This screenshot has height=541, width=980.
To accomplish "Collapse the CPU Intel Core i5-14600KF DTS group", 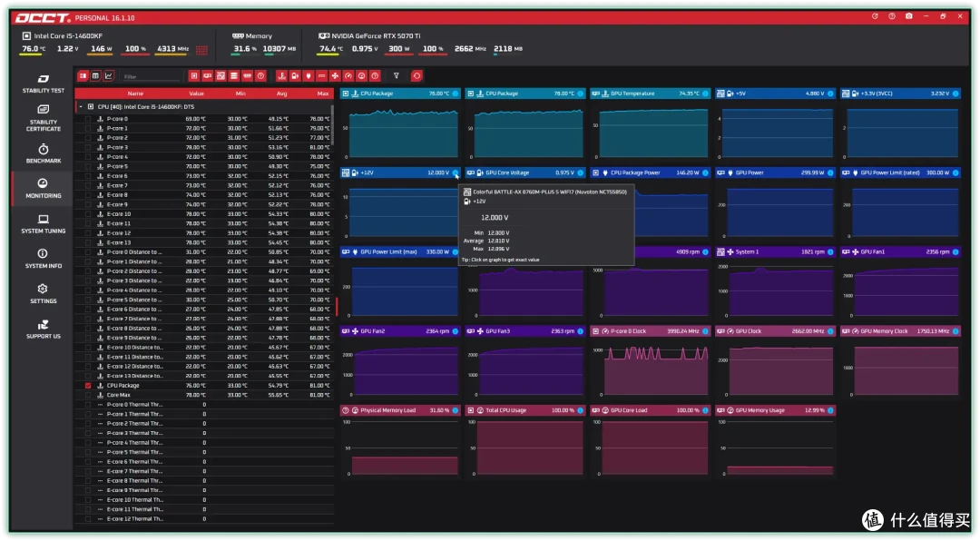I will (81, 107).
